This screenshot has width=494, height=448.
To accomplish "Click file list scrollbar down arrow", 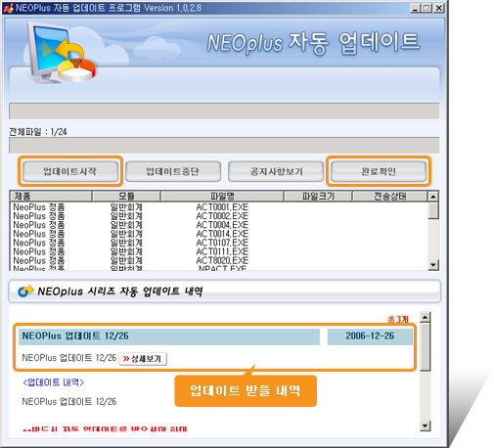I will (432, 264).
